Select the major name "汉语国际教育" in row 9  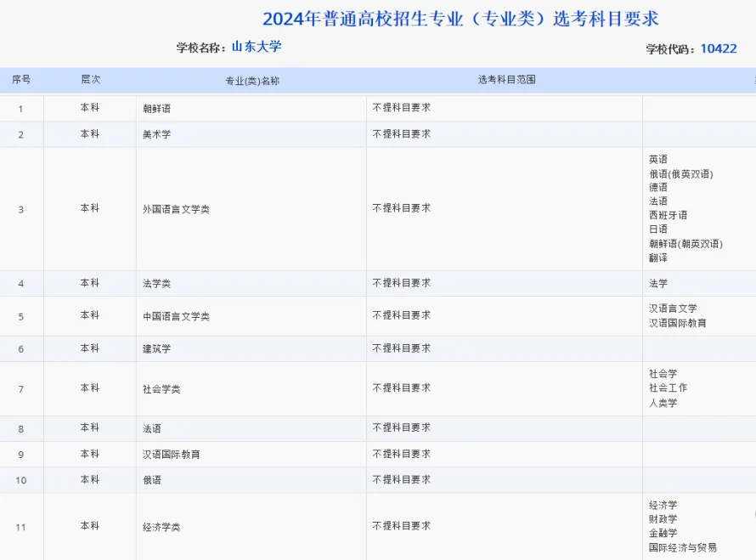[171, 455]
